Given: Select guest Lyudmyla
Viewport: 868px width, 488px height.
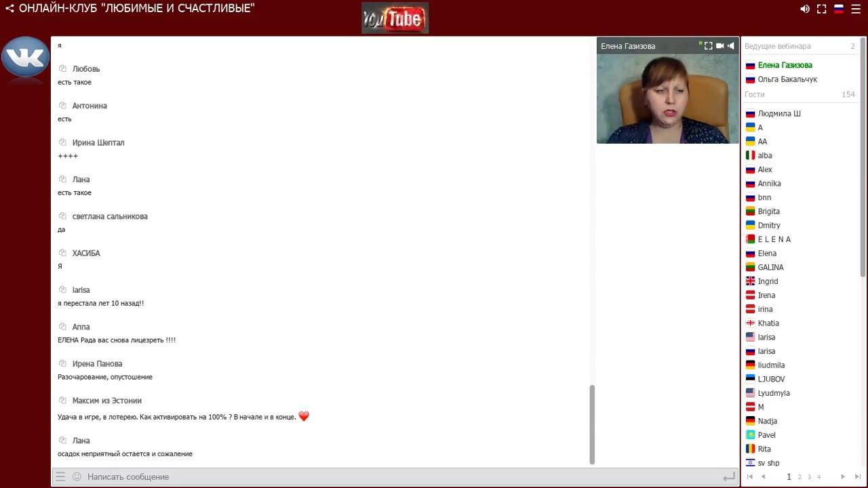Looking at the screenshot, I should coord(774,393).
